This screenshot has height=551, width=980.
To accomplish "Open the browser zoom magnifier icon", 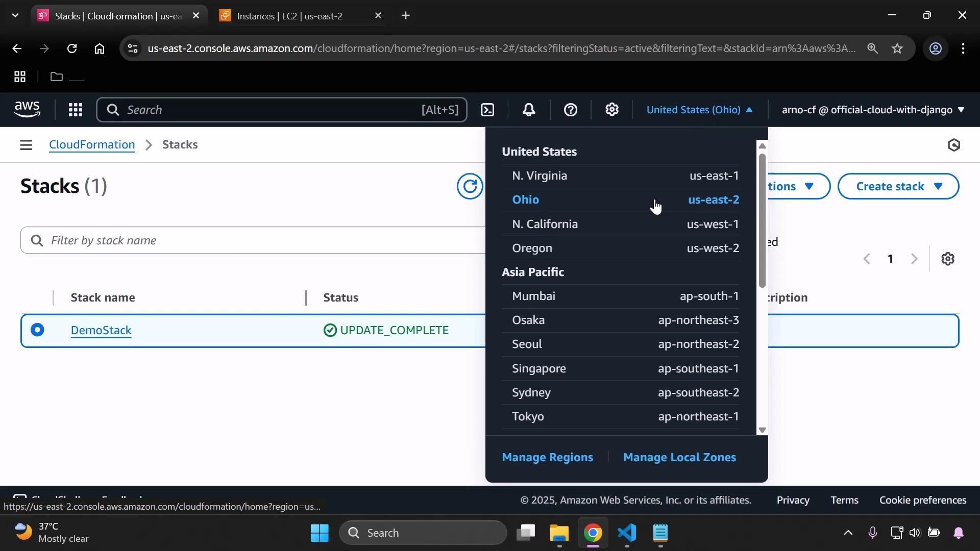I will click(x=872, y=48).
